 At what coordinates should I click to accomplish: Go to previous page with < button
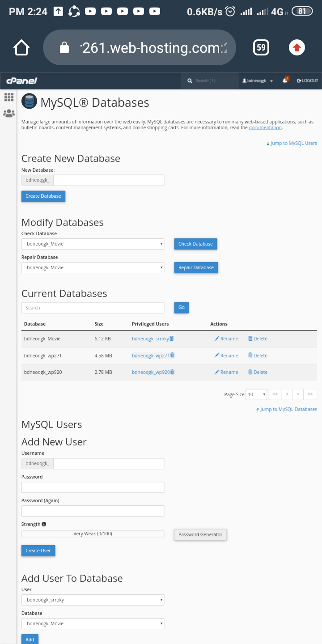click(287, 394)
